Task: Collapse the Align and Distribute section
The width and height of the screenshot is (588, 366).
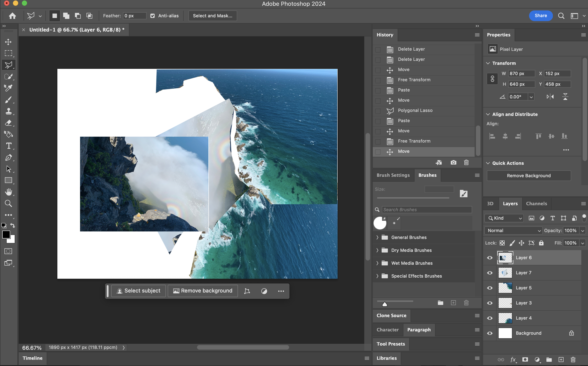Action: pos(488,114)
